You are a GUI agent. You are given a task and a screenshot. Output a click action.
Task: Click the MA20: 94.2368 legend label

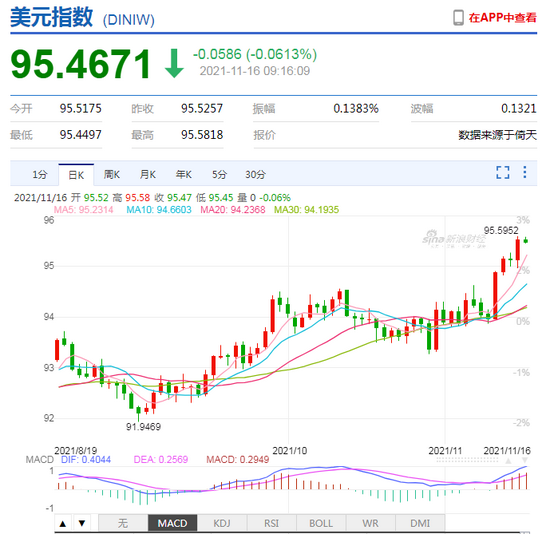pyautogui.click(x=233, y=210)
